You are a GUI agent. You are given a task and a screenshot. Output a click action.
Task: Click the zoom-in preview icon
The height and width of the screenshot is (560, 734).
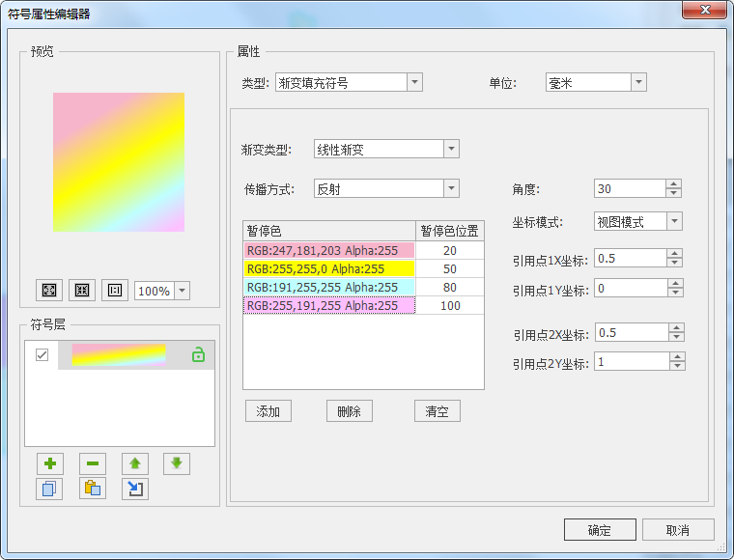click(48, 291)
